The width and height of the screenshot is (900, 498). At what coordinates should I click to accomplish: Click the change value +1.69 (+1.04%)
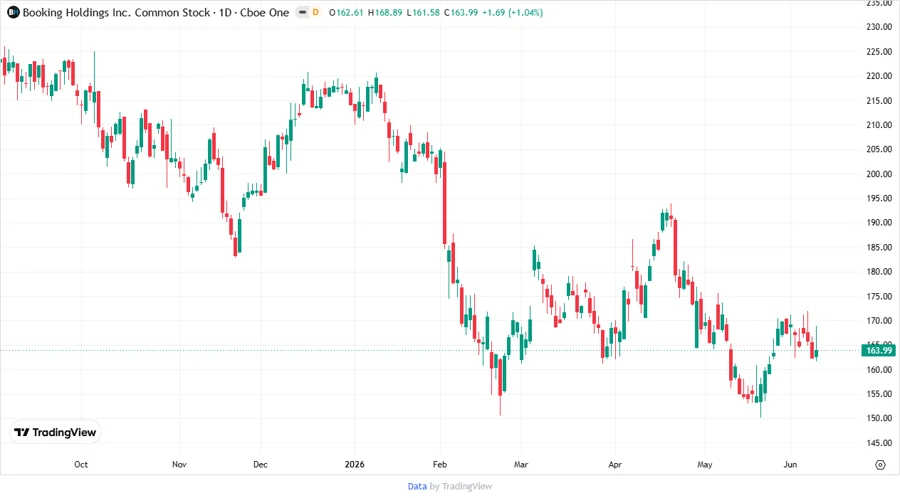point(512,13)
